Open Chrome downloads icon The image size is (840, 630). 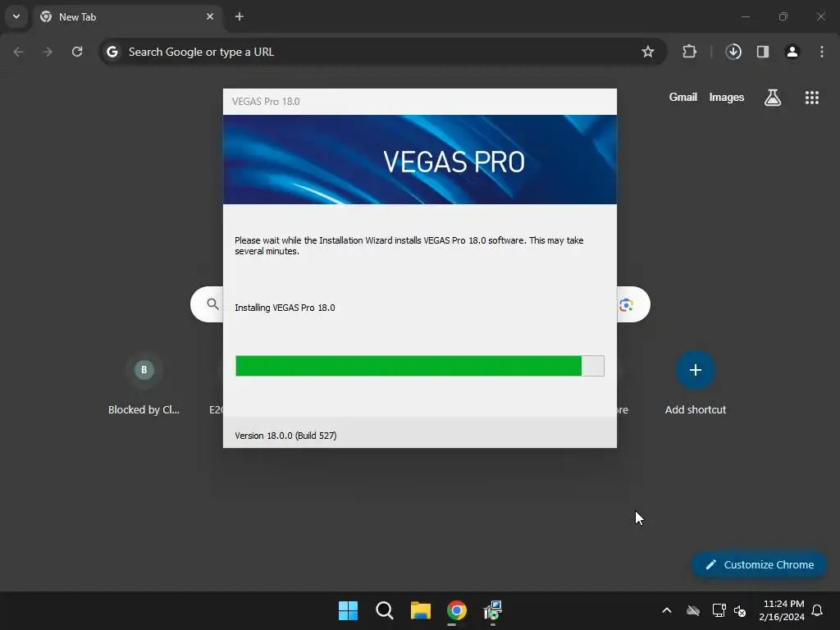733,52
